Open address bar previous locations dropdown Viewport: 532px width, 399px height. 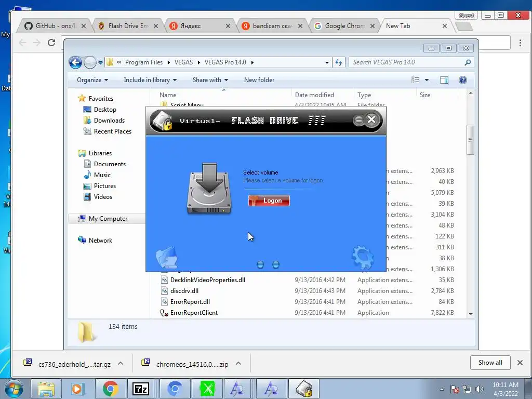tap(327, 62)
